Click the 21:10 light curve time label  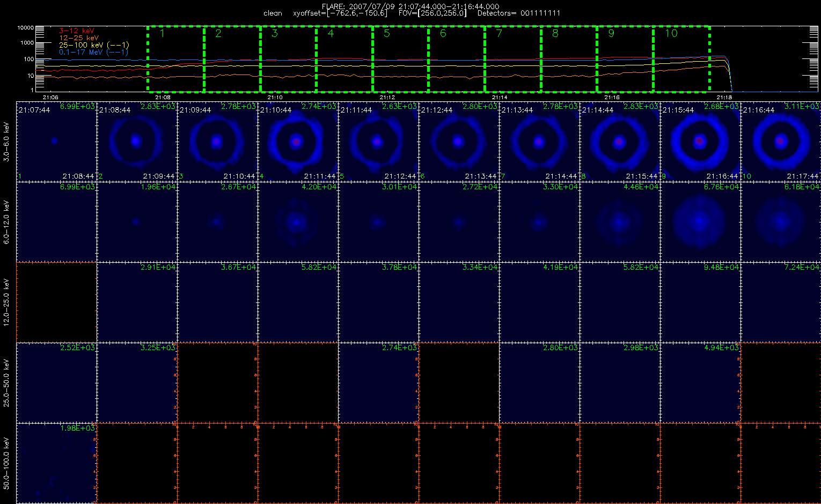tap(275, 98)
